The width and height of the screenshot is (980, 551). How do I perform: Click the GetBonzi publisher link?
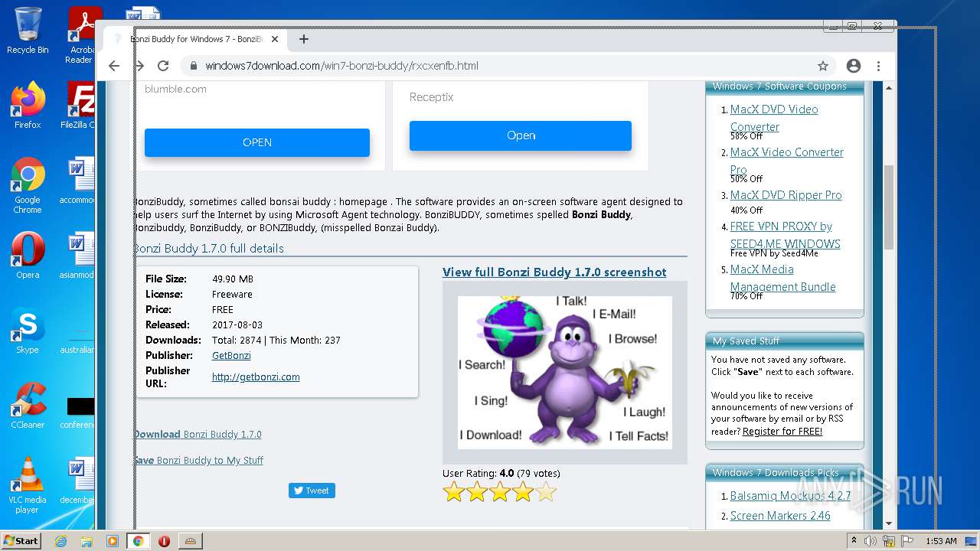[231, 356]
